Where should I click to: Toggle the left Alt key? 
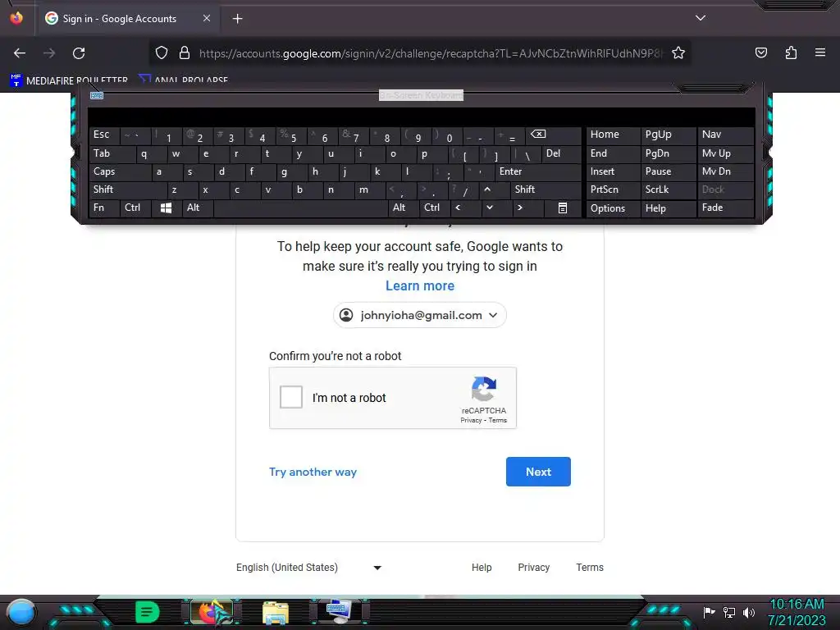[198, 208]
